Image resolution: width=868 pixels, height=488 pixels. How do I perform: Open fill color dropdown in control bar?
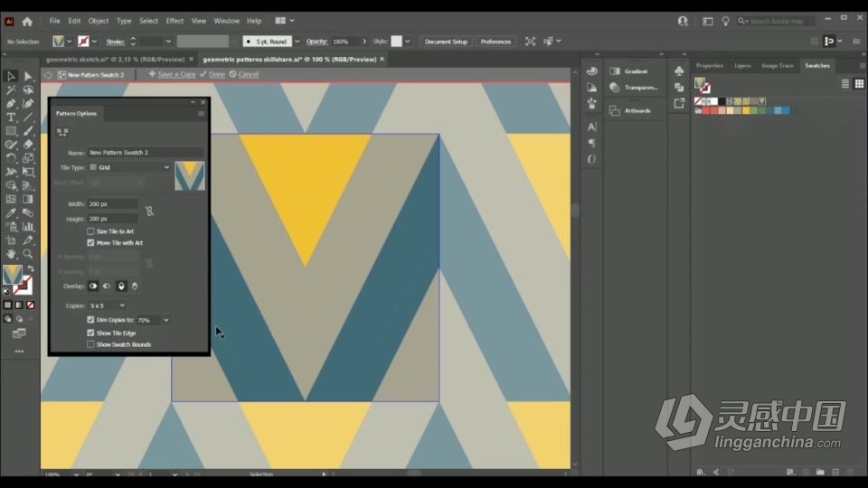pyautogui.click(x=70, y=42)
